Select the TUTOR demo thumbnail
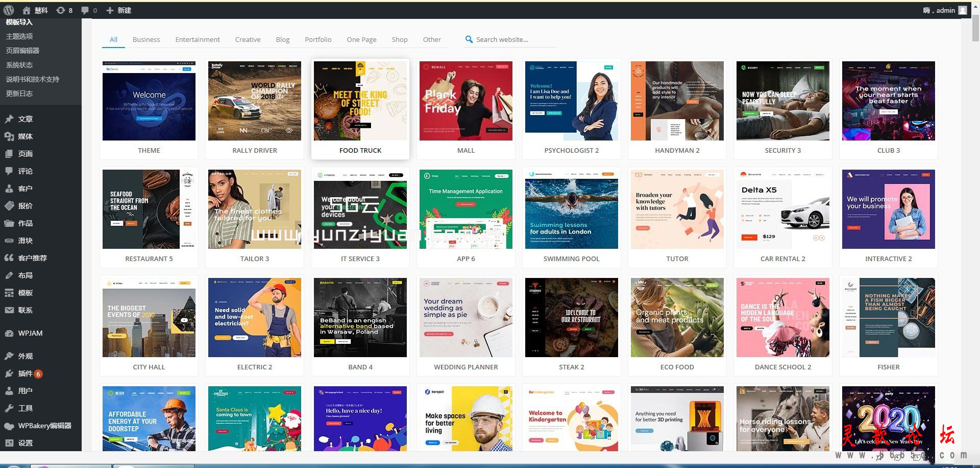The width and height of the screenshot is (980, 468). coord(677,209)
